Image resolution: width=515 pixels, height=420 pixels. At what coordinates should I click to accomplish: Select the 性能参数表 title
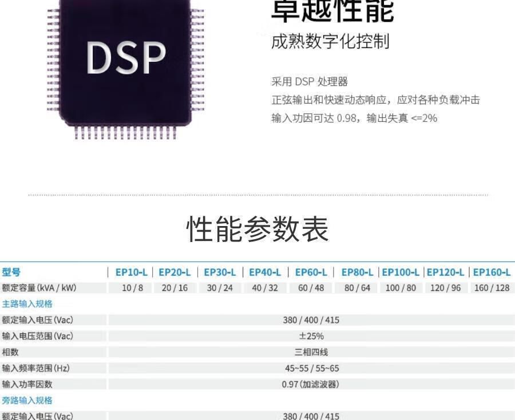click(257, 229)
